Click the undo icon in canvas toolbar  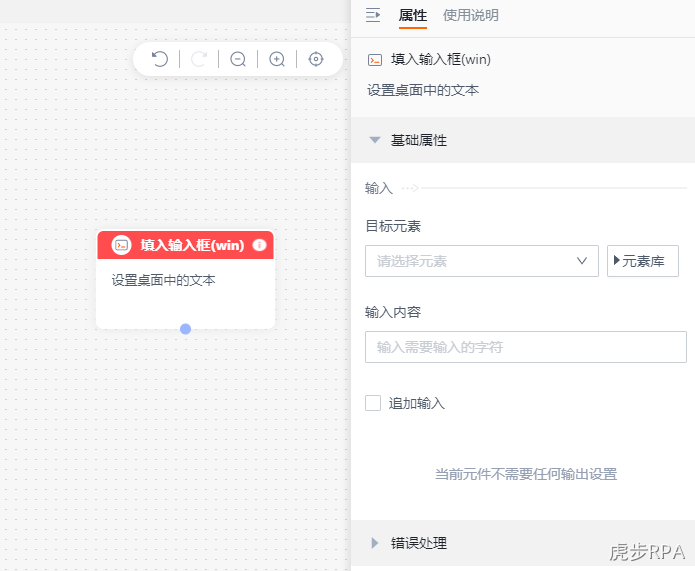click(x=160, y=59)
